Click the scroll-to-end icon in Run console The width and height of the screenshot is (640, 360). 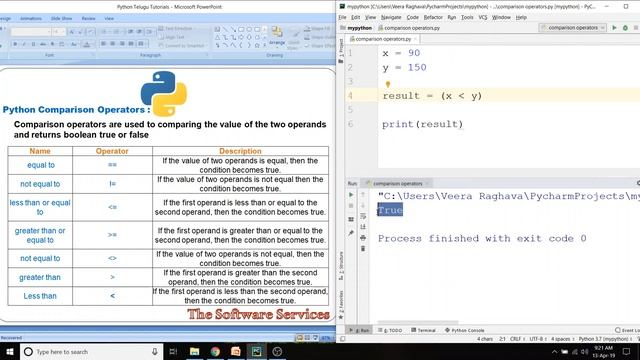(x=363, y=227)
